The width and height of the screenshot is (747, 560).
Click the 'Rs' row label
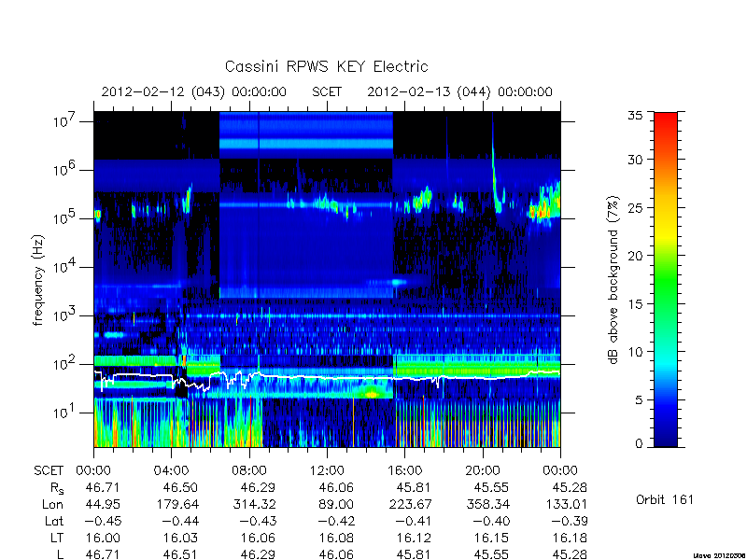[57, 488]
